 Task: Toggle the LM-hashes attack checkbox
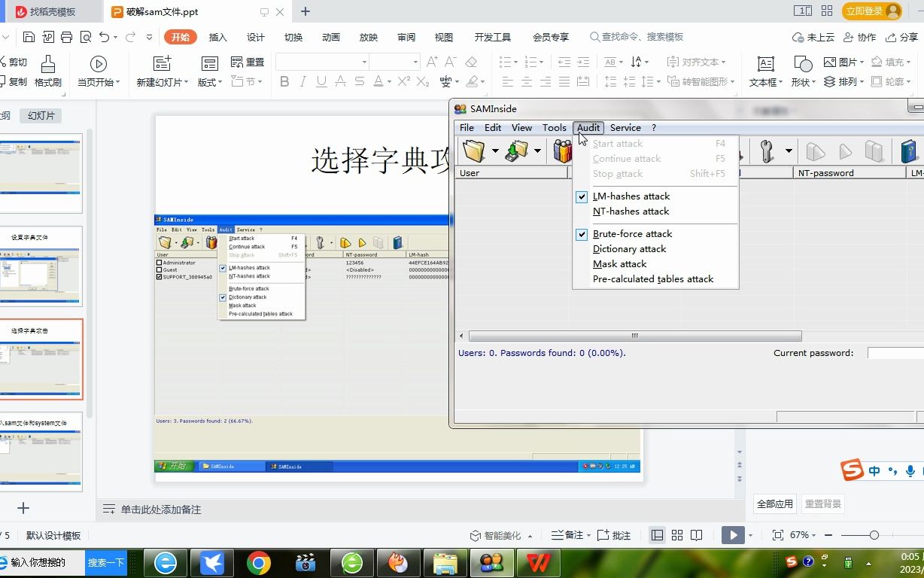[582, 196]
